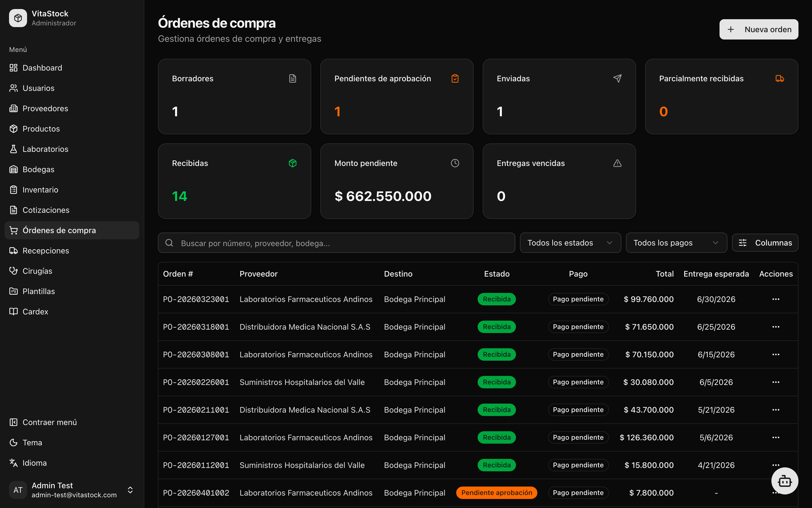Click the $ 15.800.000 total cell

pyautogui.click(x=649, y=465)
